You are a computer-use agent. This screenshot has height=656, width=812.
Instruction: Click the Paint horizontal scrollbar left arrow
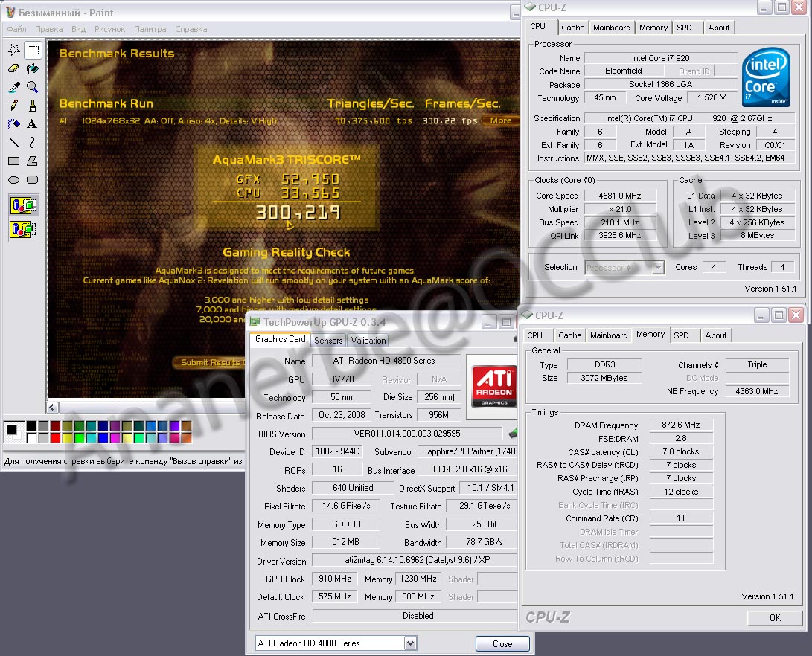tap(52, 407)
